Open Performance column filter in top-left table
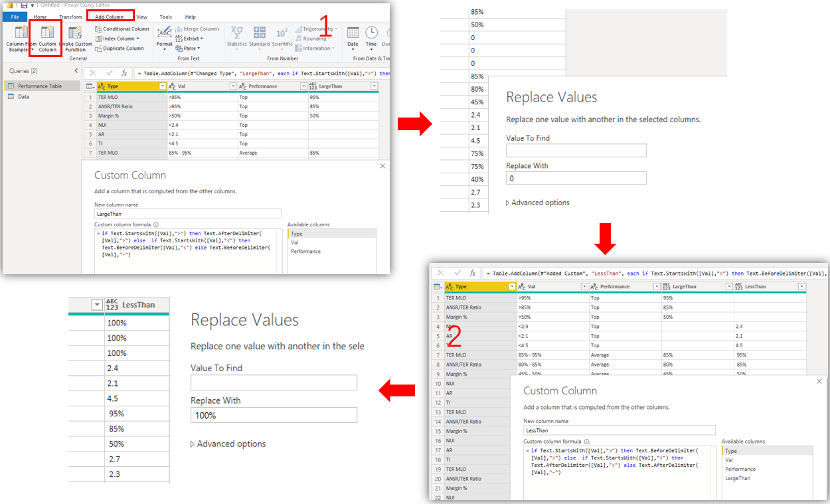Screen dimensions: 830x504 [303, 86]
